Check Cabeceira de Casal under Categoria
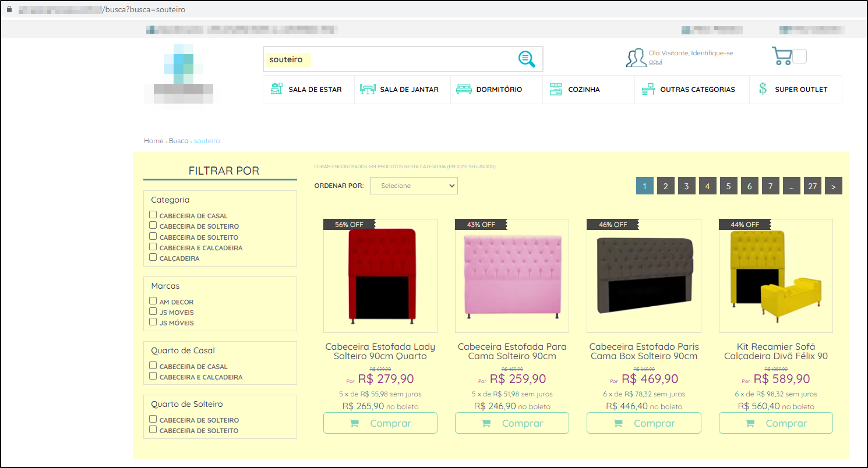 click(x=153, y=215)
